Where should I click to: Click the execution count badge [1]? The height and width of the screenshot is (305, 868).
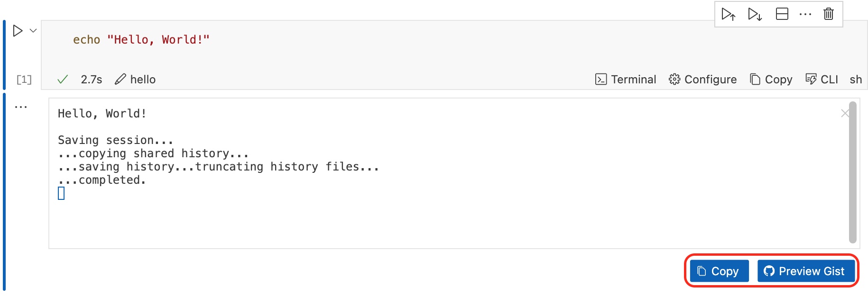coord(23,79)
